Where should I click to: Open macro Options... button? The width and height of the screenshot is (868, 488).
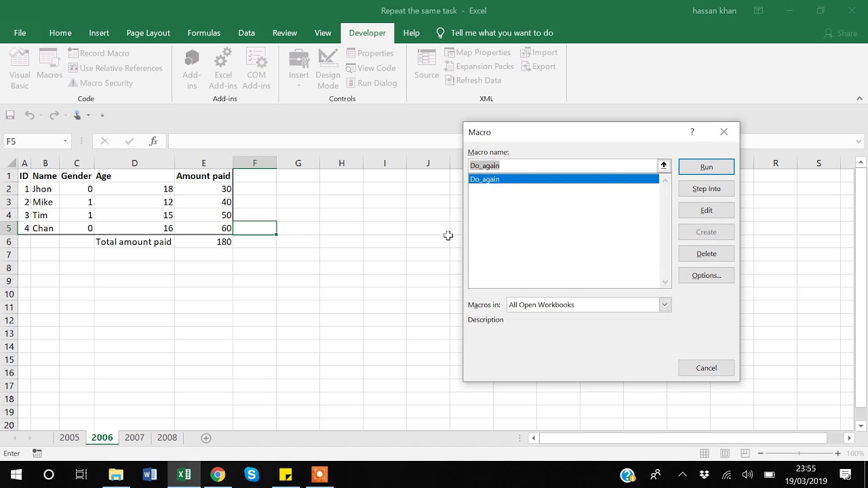[706, 275]
